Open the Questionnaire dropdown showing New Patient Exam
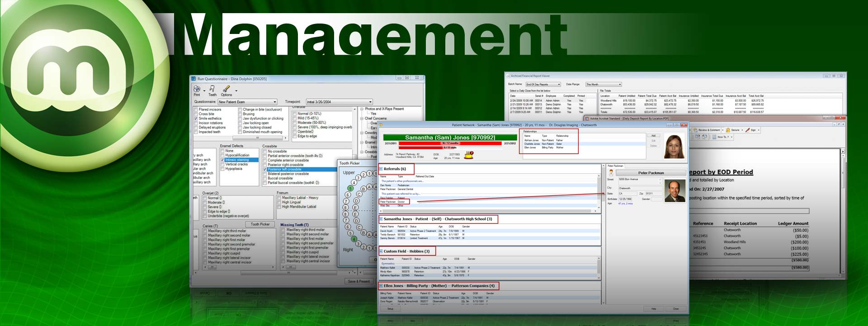This screenshot has width=868, height=326. pyautogui.click(x=247, y=102)
